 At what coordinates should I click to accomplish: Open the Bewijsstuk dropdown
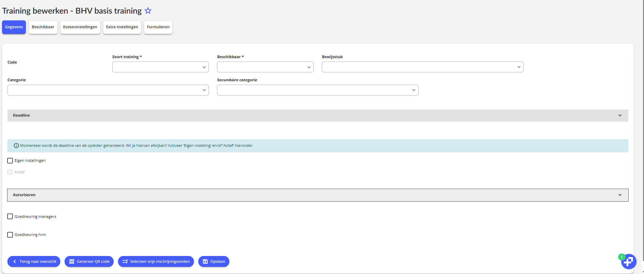(423, 67)
